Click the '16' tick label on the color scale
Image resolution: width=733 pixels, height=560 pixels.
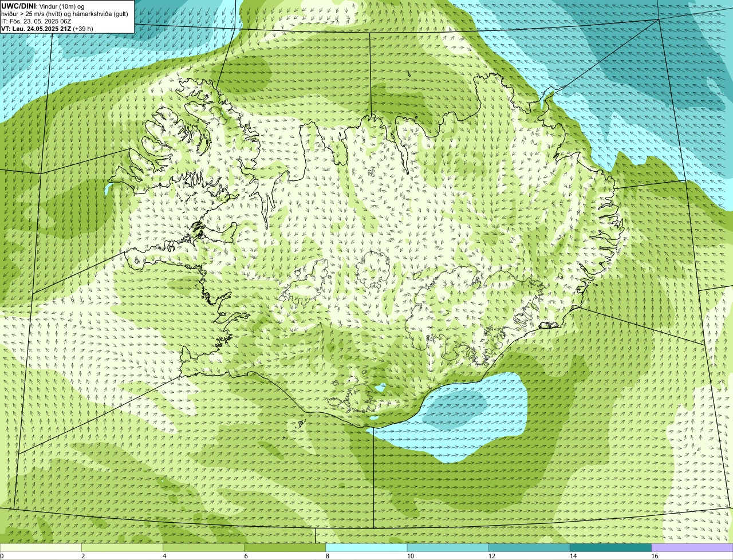click(655, 556)
